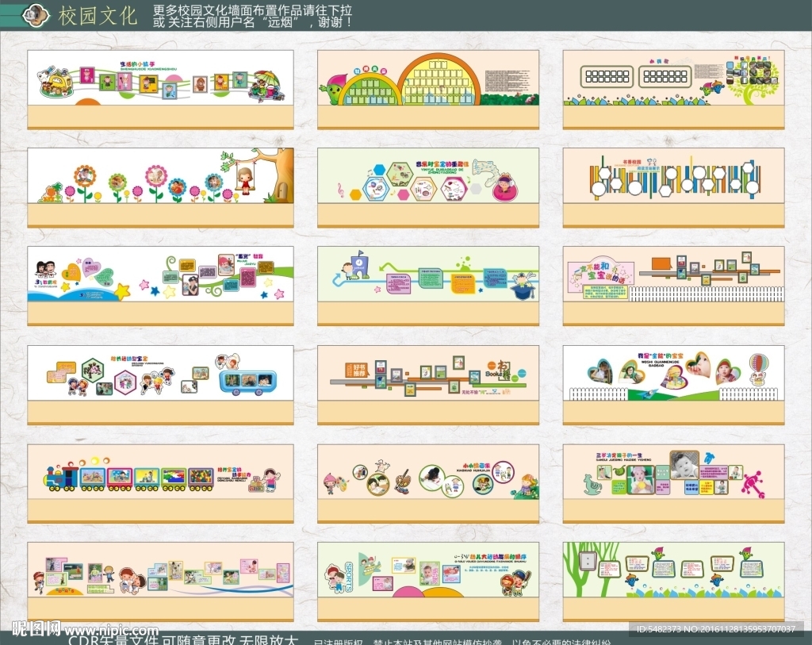Select the stars and hearts blue wave design

pyautogui.click(x=160, y=286)
